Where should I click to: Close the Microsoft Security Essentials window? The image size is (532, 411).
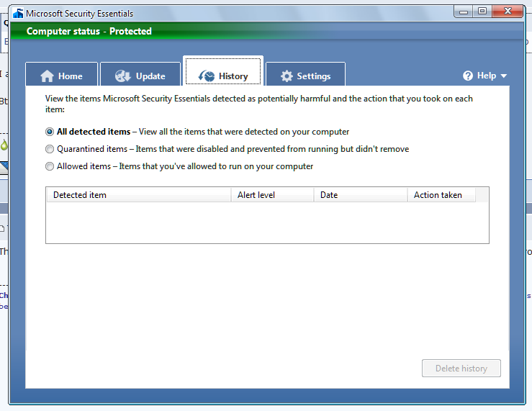[x=508, y=12]
